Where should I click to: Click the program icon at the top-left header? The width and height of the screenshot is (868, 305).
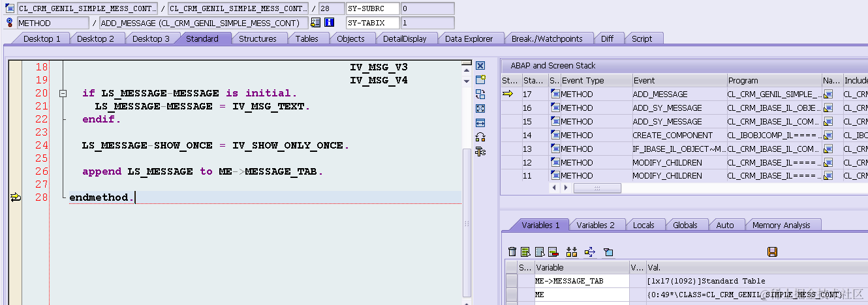click(x=9, y=8)
